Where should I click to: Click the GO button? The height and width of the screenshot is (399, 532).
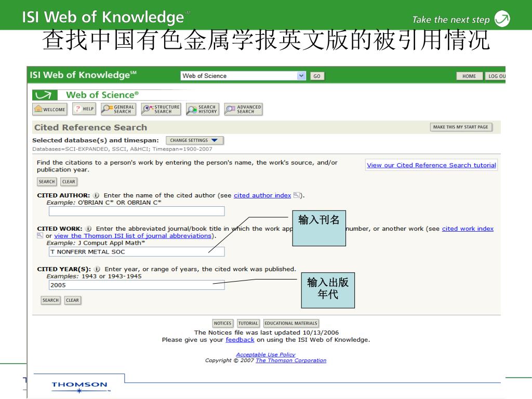(317, 76)
